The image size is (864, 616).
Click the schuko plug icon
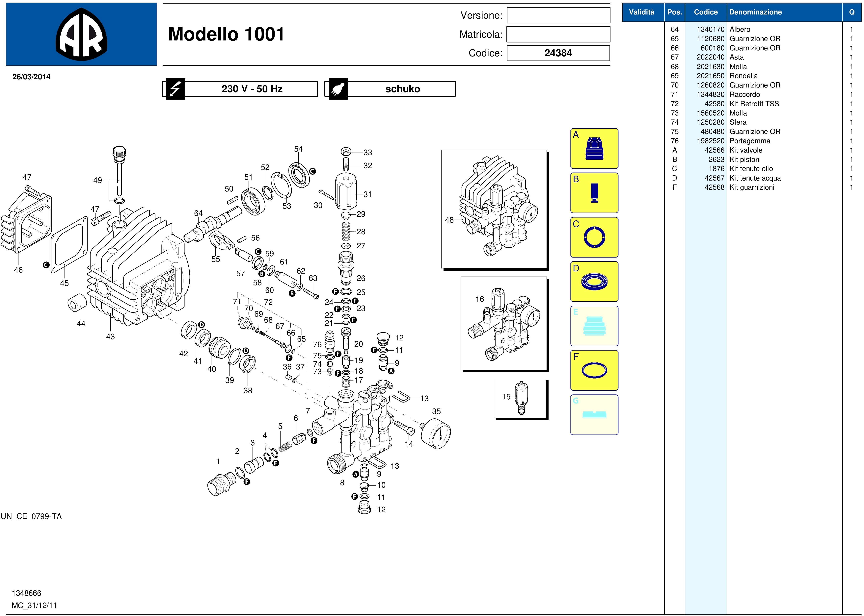(x=338, y=89)
